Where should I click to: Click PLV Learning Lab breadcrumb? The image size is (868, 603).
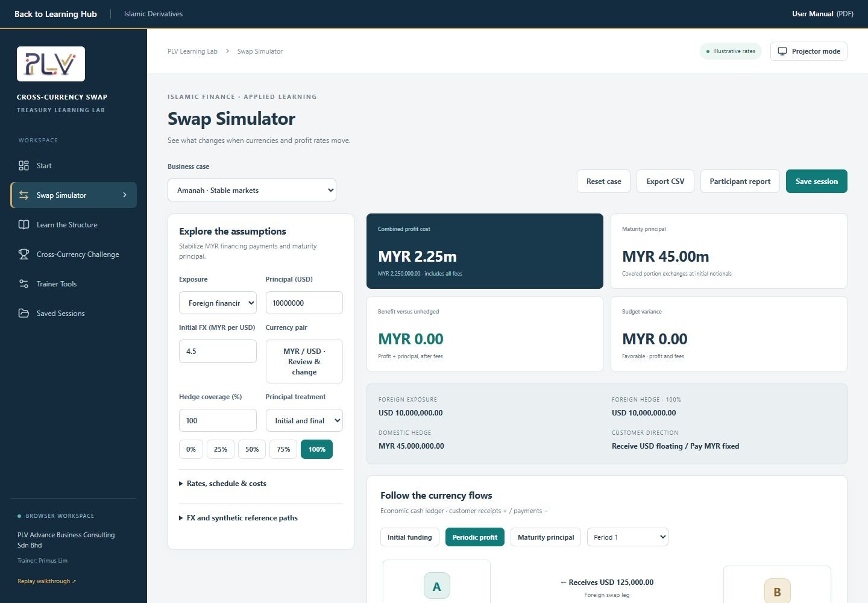point(192,51)
